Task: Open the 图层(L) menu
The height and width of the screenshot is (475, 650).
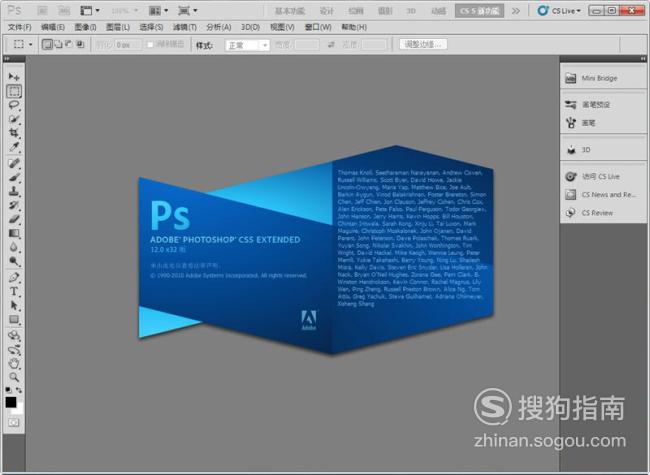Action: pos(117,27)
